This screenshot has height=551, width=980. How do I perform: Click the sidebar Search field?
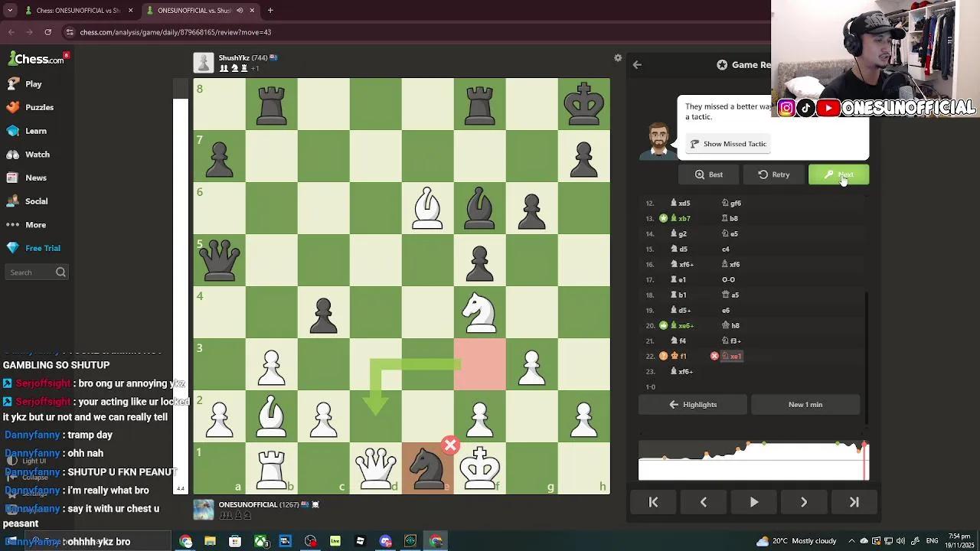[x=31, y=272]
